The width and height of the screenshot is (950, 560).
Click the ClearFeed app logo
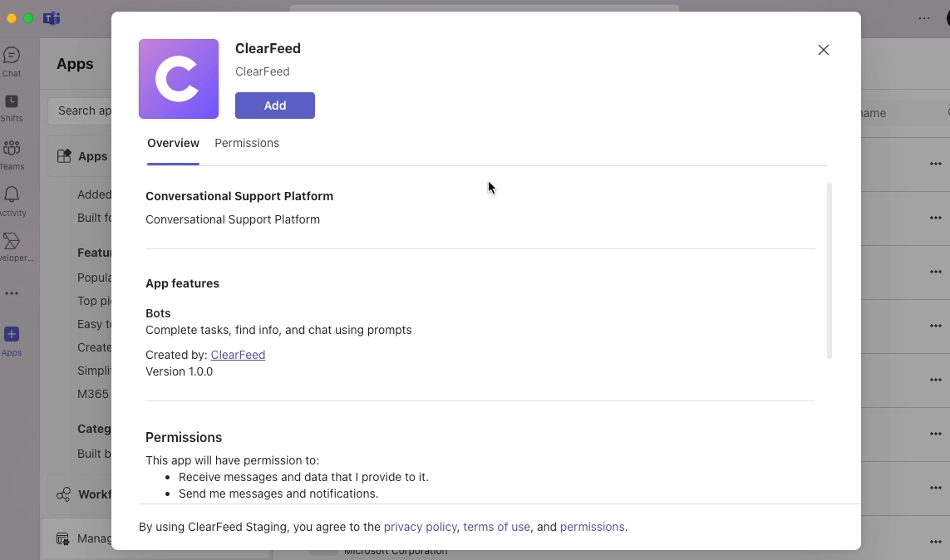[x=179, y=79]
